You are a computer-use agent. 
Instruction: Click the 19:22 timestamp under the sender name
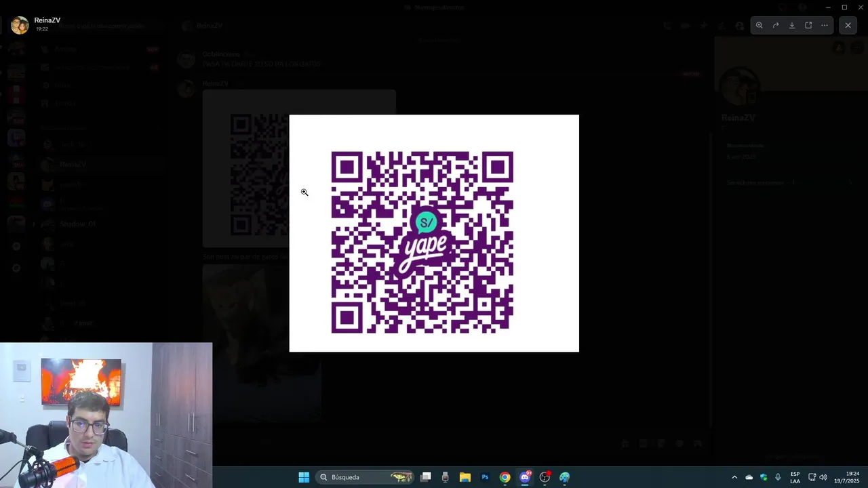[42, 29]
